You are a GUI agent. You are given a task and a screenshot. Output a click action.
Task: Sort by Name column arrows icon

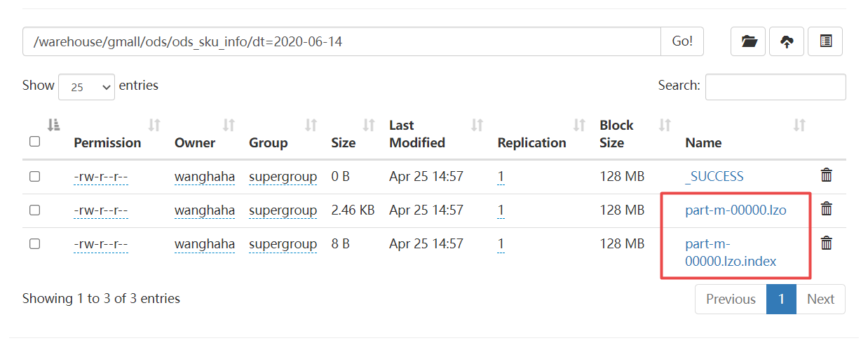click(x=799, y=126)
